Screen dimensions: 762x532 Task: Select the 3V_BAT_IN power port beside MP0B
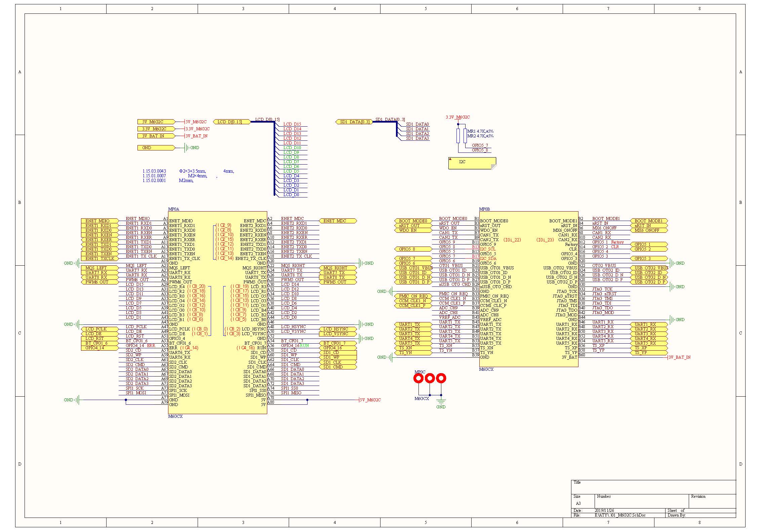(x=679, y=357)
